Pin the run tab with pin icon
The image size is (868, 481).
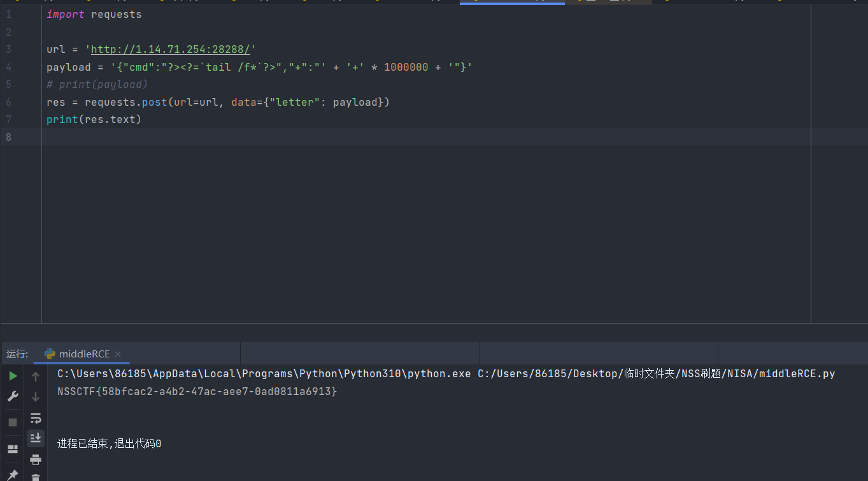point(13,475)
